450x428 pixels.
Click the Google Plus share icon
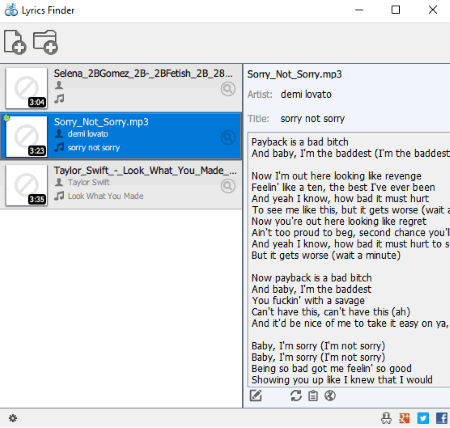click(405, 418)
